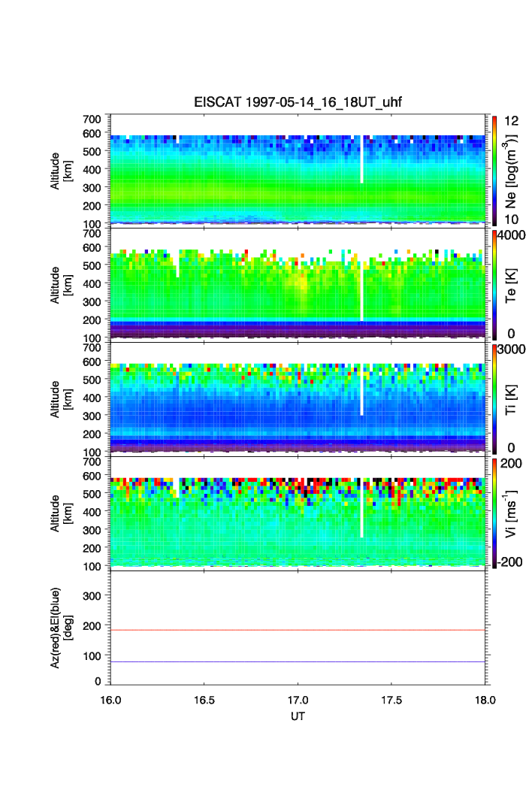Viewport: 532px width, 799px height.
Task: Click the red azimuth line
Action: coord(298,631)
